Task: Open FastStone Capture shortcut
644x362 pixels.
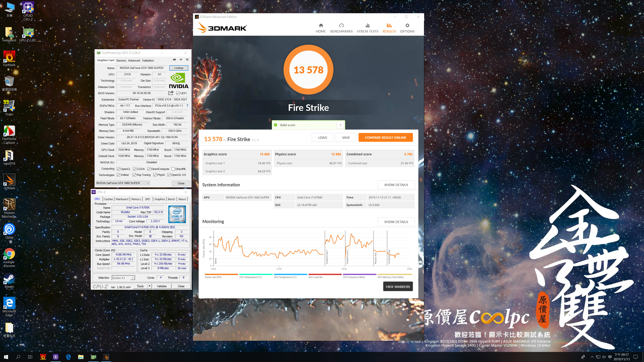Action: (x=9, y=134)
